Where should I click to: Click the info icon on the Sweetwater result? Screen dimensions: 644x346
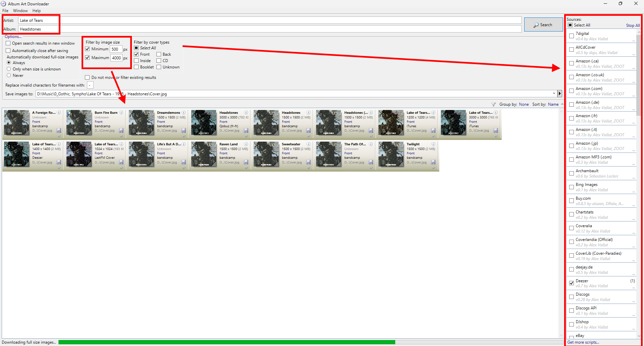[x=308, y=144]
